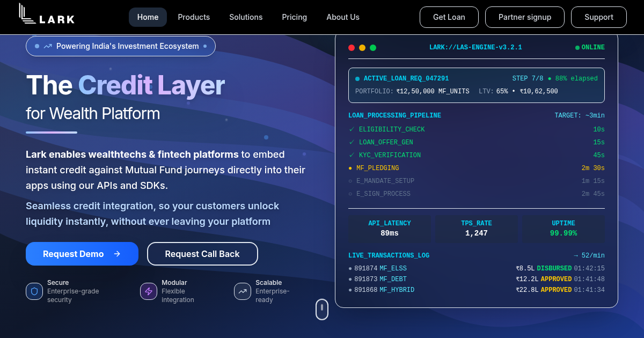Image resolution: width=644 pixels, height=338 pixels.
Task: Click the Powering India's Investment Ecosystem badge
Action: pos(121,46)
